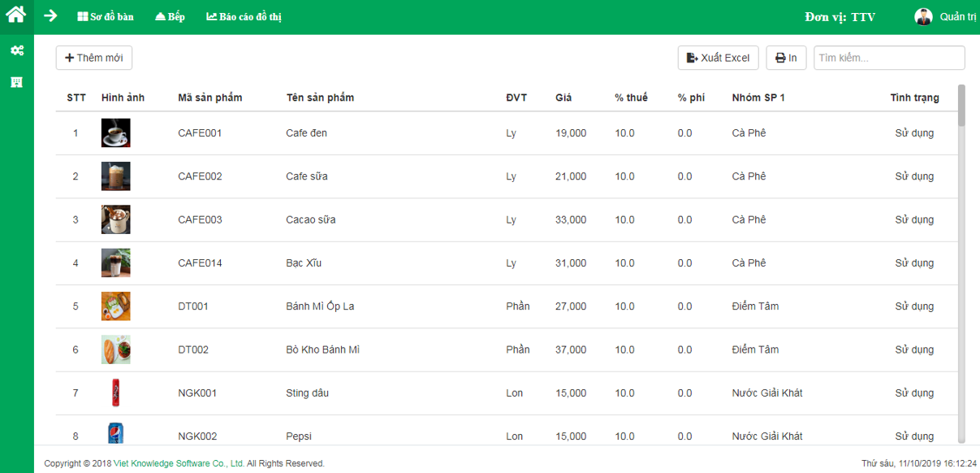Open the Sơ đồ bàn menu
Viewport: 980px width, 473px height.
(x=106, y=16)
